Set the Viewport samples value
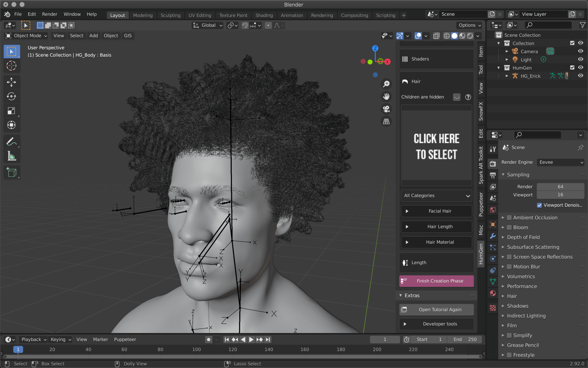588x368 pixels. click(560, 195)
